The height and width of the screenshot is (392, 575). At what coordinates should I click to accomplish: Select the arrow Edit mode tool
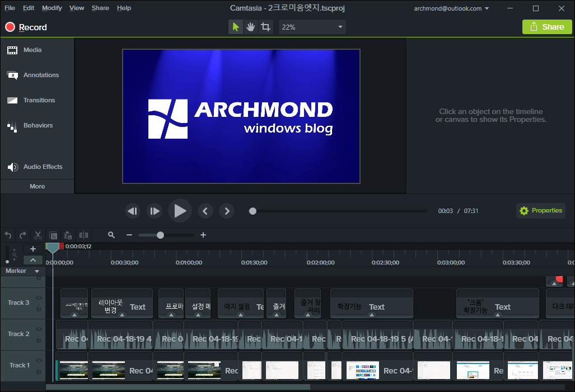(x=235, y=27)
